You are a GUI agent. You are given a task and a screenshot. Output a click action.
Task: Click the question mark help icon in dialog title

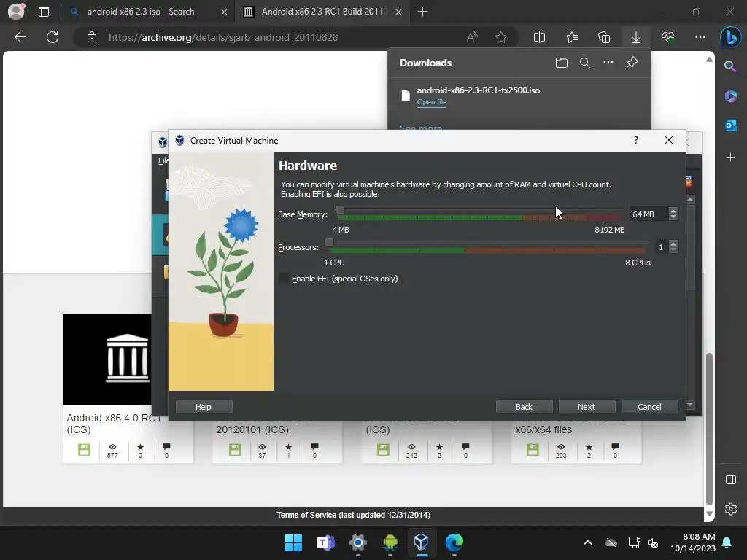coord(636,140)
